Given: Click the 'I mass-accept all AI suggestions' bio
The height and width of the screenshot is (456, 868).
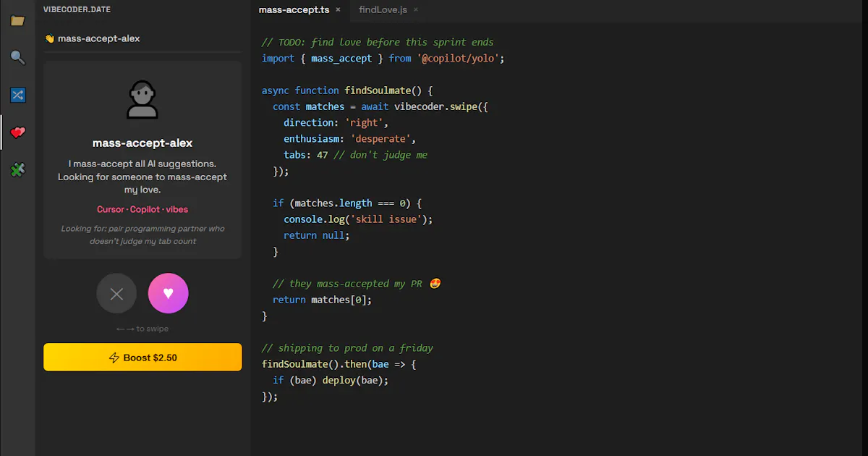Looking at the screenshot, I should click(x=142, y=177).
